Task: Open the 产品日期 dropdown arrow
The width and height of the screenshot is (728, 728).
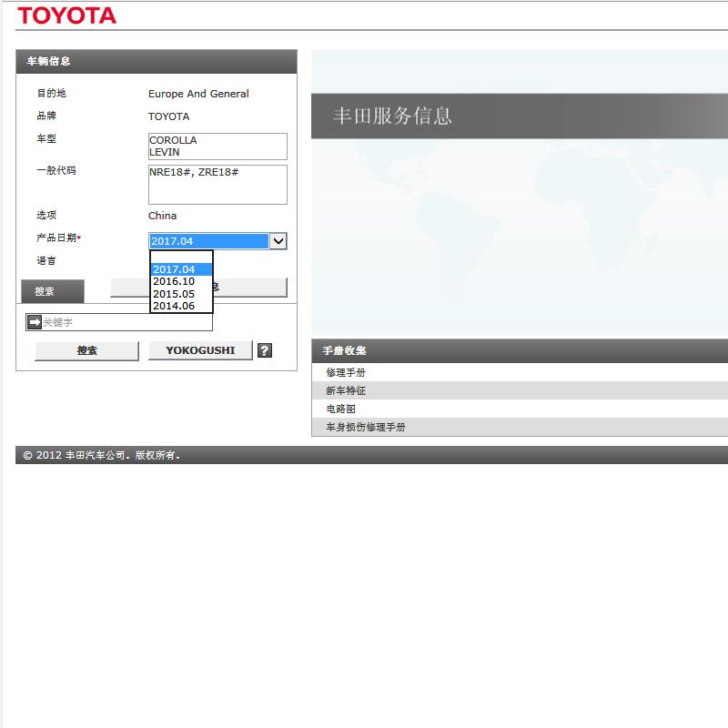Action: tap(278, 241)
